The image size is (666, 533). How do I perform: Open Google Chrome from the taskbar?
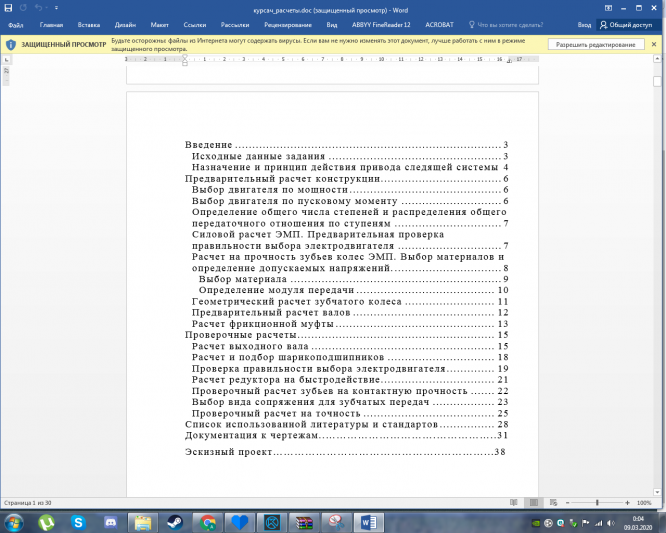click(x=208, y=522)
